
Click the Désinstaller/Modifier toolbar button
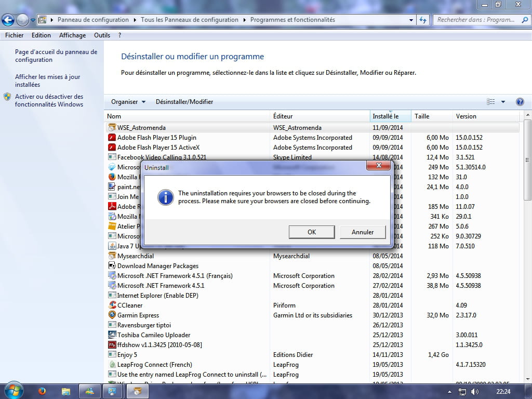point(184,102)
